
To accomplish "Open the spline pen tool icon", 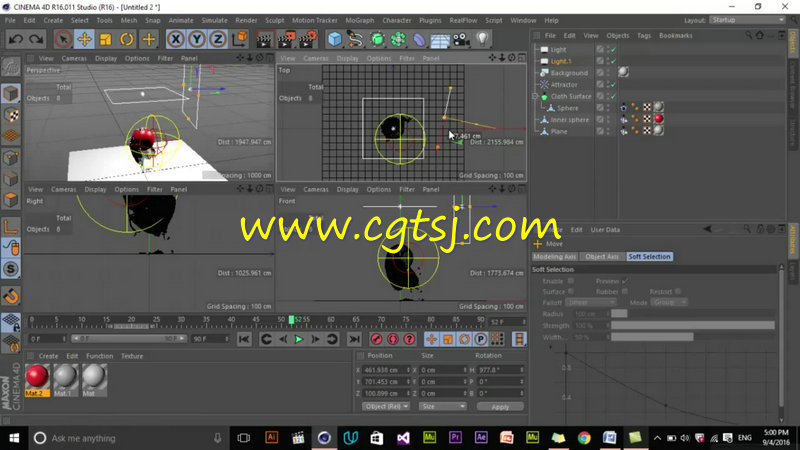I will [355, 39].
